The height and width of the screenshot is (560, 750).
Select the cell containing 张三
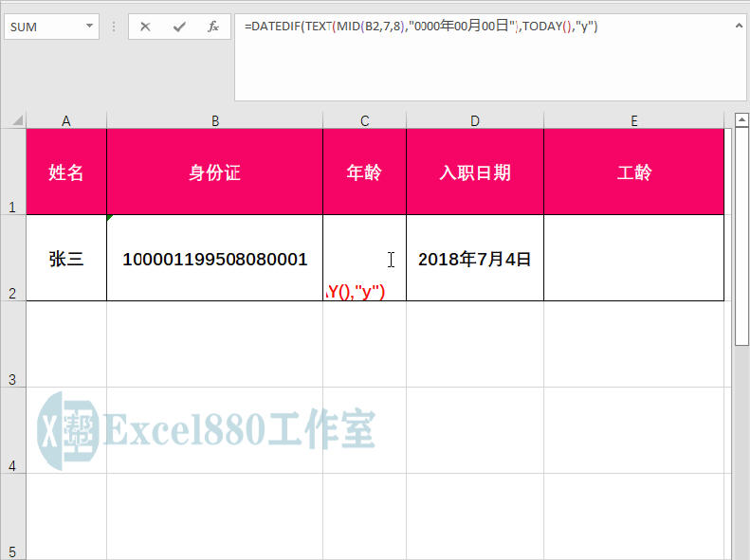pyautogui.click(x=66, y=258)
